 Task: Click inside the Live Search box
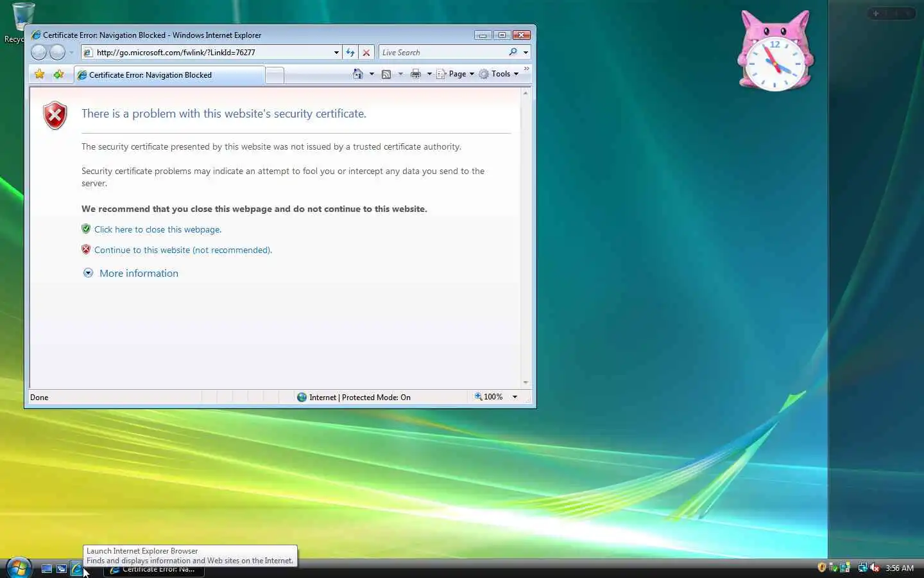point(443,53)
